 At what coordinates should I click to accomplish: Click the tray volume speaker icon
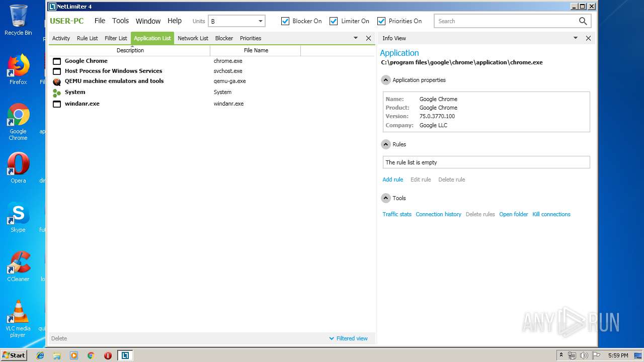(584, 355)
